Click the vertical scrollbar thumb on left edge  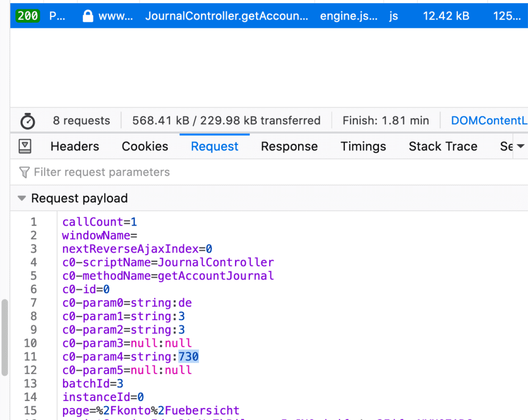tap(5, 337)
